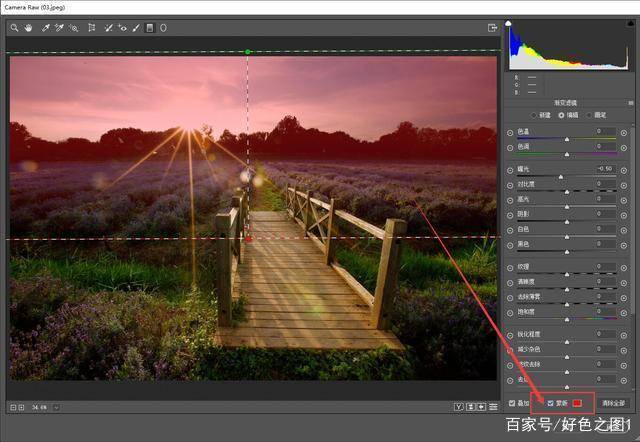
Task: Select the Graduated Filter tool
Action: [x=150, y=28]
